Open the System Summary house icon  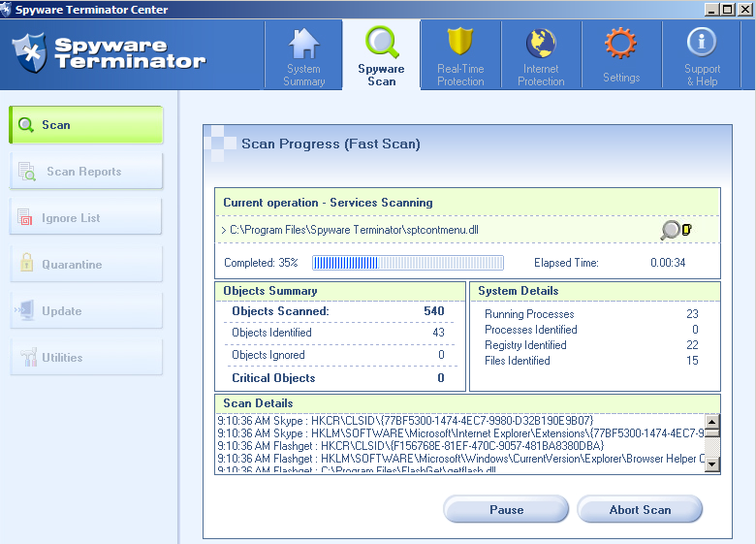(303, 44)
